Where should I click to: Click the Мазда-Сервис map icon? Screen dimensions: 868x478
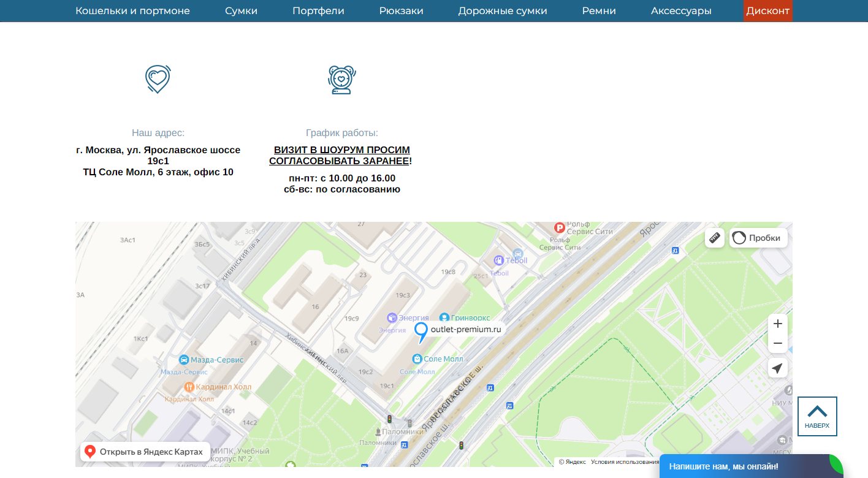click(x=183, y=359)
